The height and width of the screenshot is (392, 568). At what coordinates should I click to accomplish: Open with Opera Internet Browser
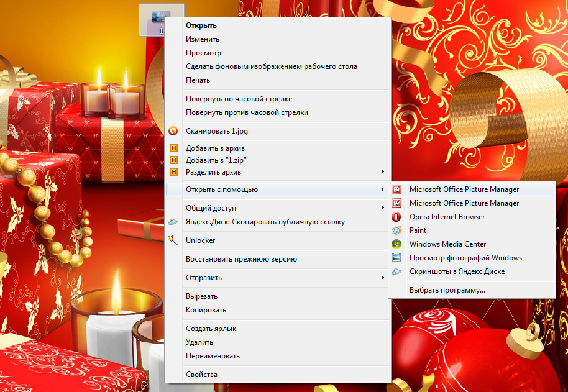pos(472,217)
